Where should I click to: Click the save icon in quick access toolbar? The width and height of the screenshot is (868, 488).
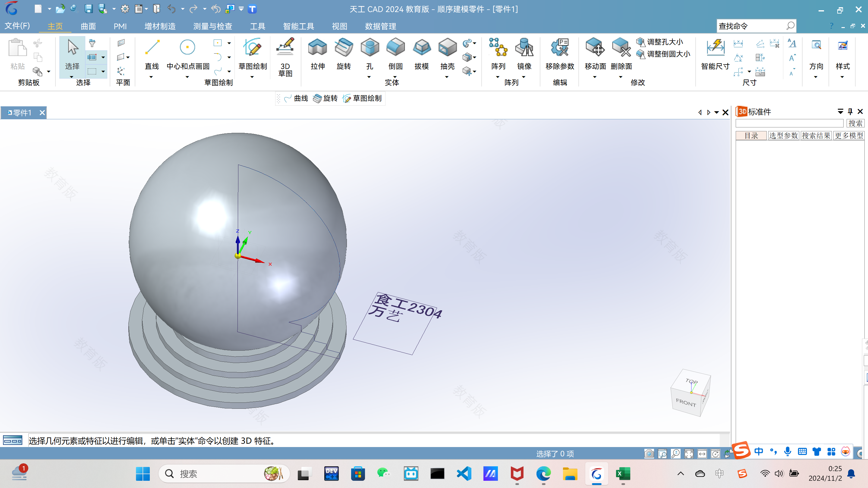(88, 9)
